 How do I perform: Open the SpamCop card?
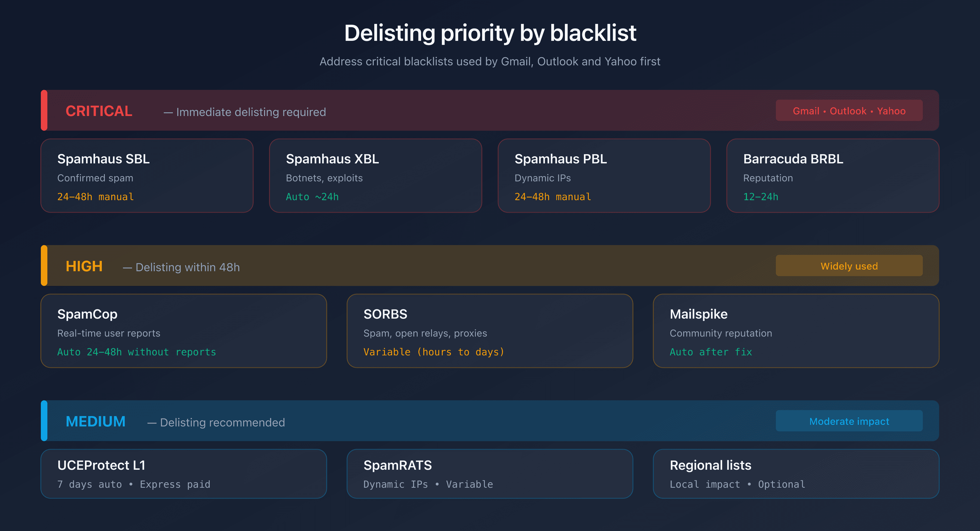pyautogui.click(x=184, y=331)
